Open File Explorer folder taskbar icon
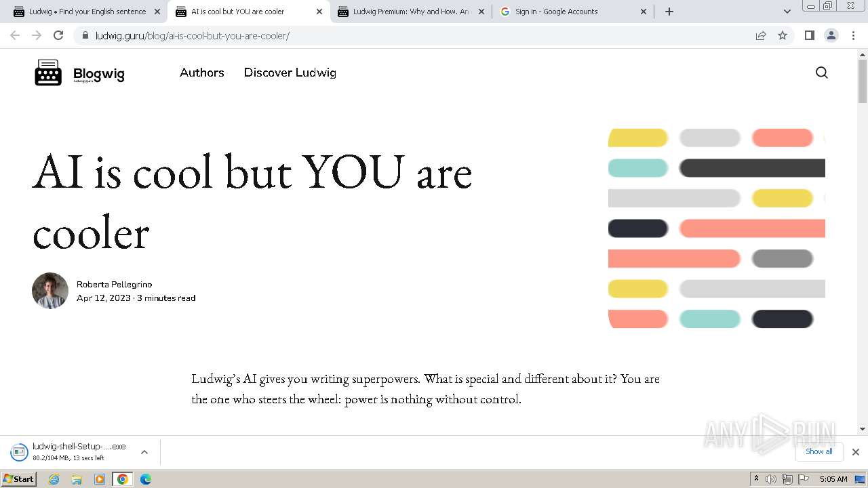Viewport: 868px width, 488px height. 77,479
